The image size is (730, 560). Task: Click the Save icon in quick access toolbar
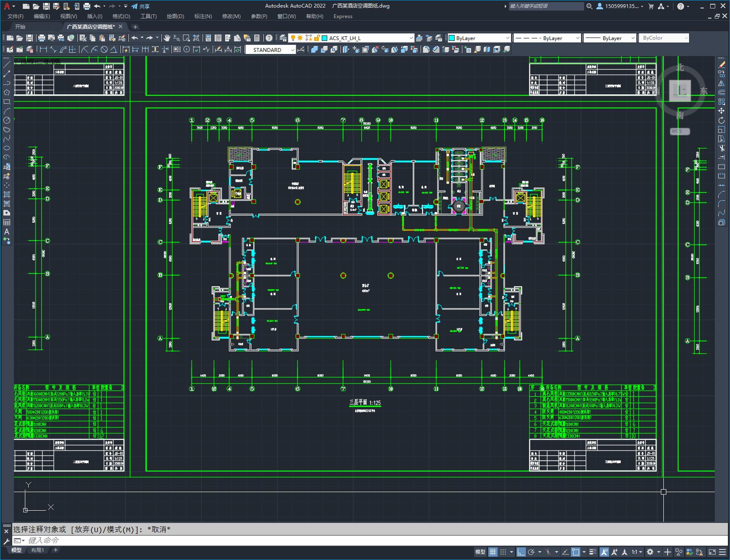click(x=46, y=6)
